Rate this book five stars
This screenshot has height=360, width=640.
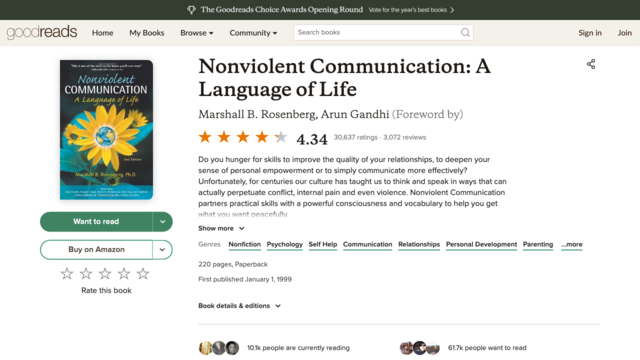pos(143,273)
